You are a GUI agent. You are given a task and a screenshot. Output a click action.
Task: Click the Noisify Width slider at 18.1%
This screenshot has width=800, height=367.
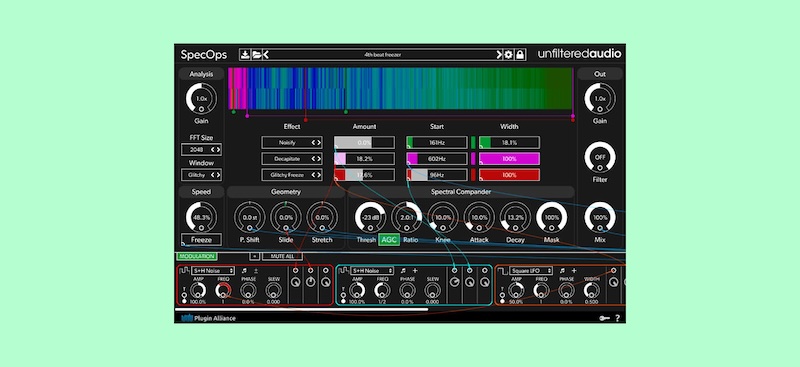coord(509,142)
